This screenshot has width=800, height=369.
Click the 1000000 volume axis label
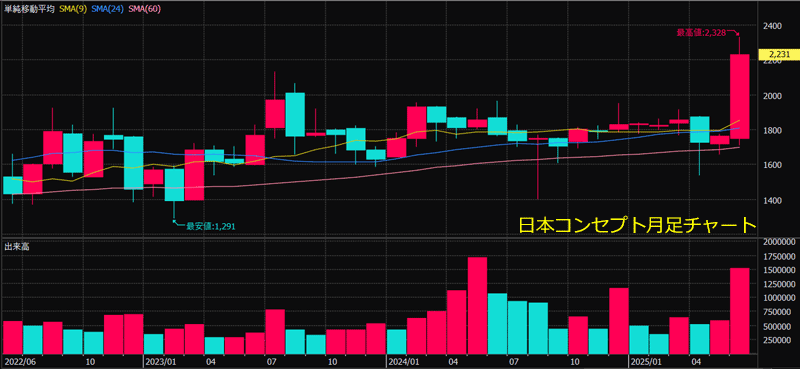(778, 298)
